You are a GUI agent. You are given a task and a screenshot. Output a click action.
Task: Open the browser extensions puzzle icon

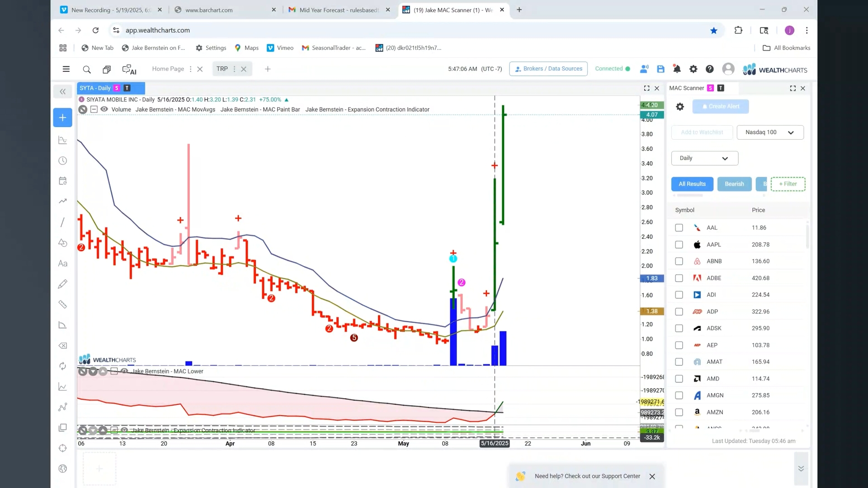coord(738,30)
